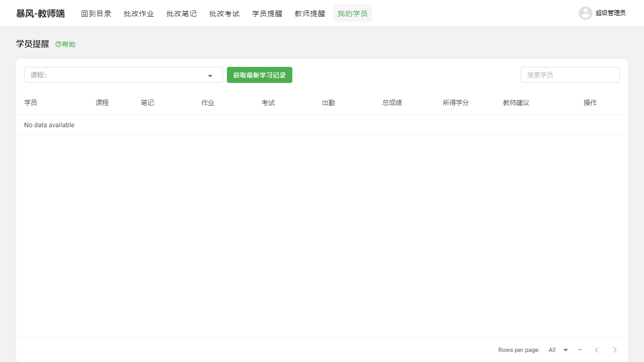This screenshot has height=362, width=644.
Task: Switch to the 批改考试 section
Action: coord(224,14)
